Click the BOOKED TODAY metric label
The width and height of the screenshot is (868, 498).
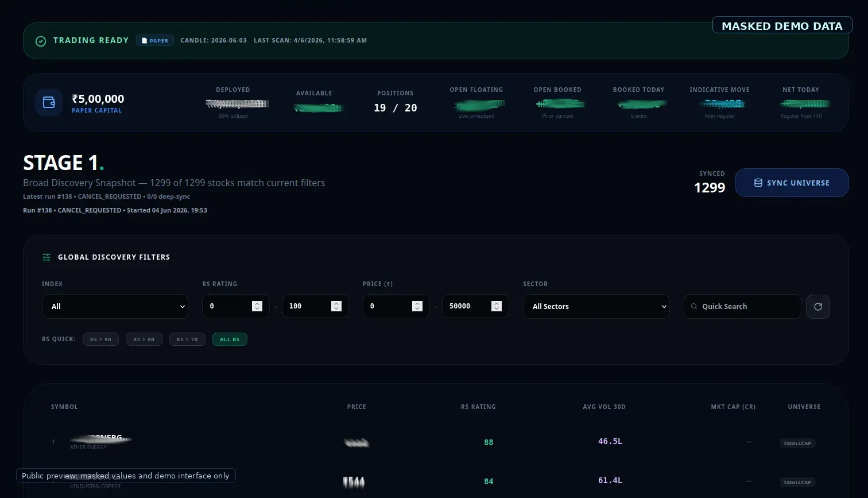638,90
